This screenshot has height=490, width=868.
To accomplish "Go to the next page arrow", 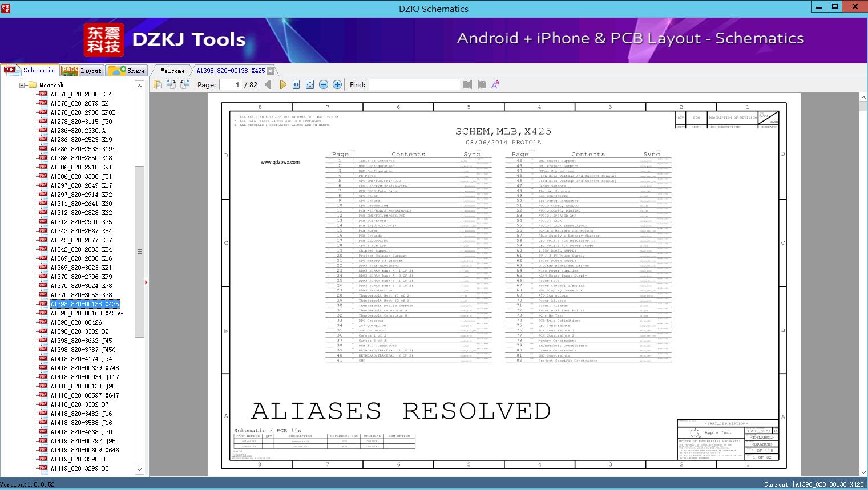I will pos(282,84).
